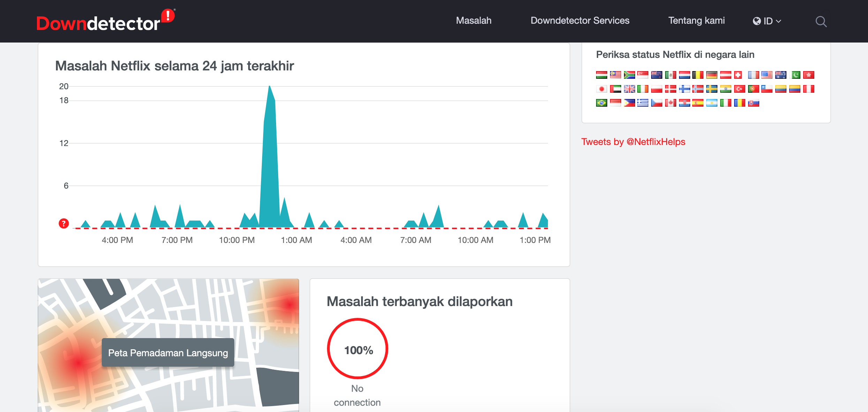The image size is (868, 412).
Task: Open the live outage map thumbnail
Action: tap(168, 345)
